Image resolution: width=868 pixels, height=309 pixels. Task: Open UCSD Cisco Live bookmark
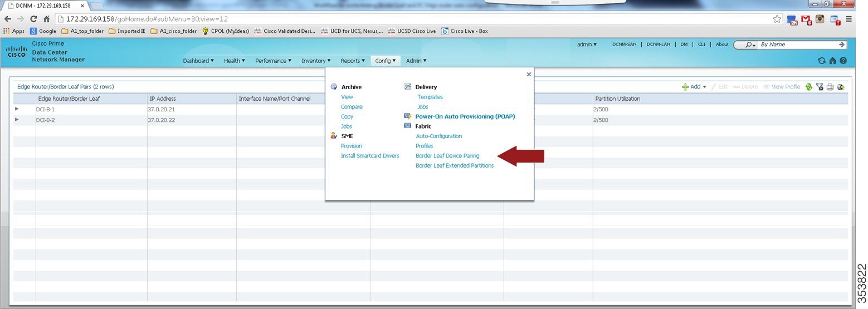pos(412,31)
